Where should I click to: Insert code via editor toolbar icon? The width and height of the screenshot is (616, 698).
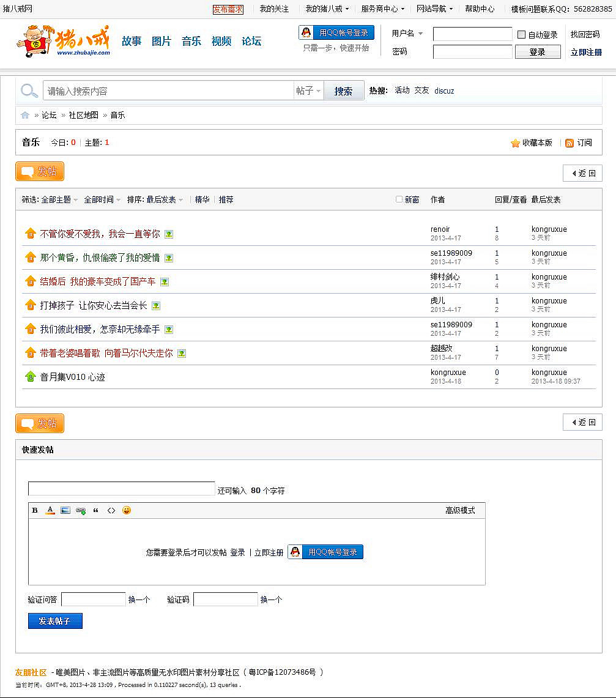[x=111, y=511]
